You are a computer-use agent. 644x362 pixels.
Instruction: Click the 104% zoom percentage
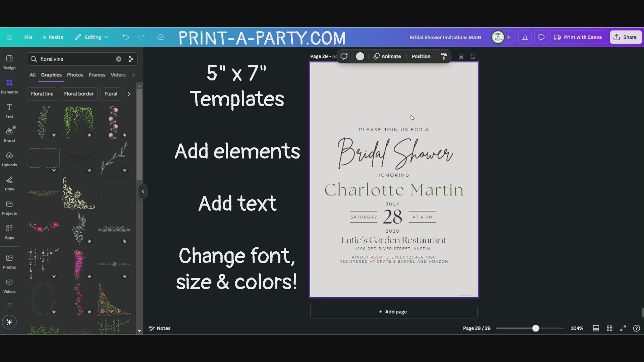pos(577,328)
